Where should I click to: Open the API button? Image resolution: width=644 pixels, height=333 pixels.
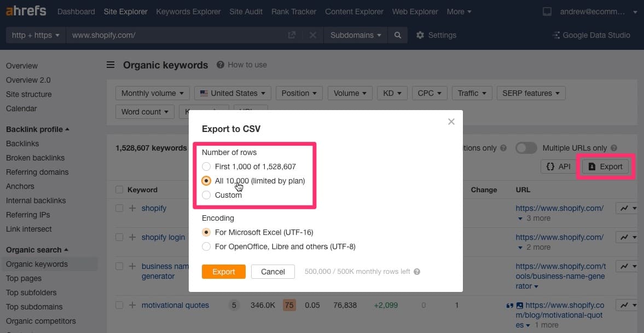559,166
